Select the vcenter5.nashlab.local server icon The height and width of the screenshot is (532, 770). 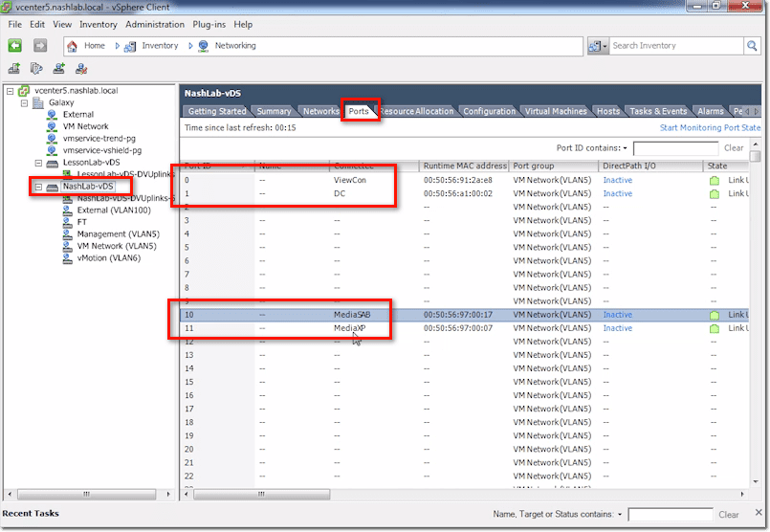coord(24,91)
